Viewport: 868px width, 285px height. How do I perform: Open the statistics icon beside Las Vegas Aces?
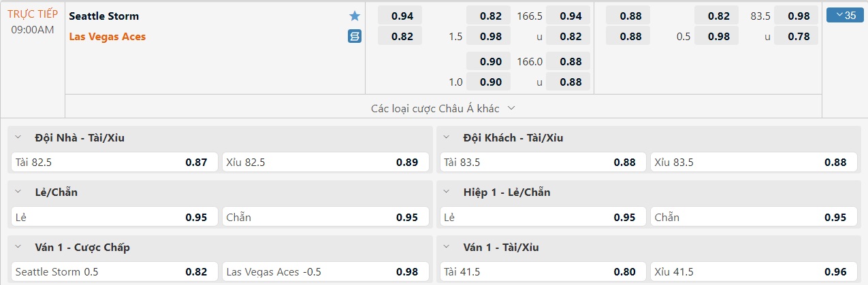[354, 37]
